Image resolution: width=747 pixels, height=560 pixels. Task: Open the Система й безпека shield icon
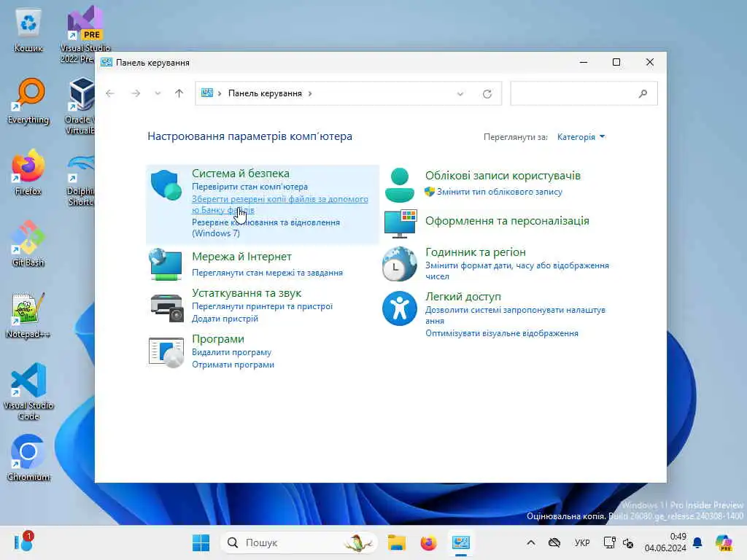[x=166, y=185]
